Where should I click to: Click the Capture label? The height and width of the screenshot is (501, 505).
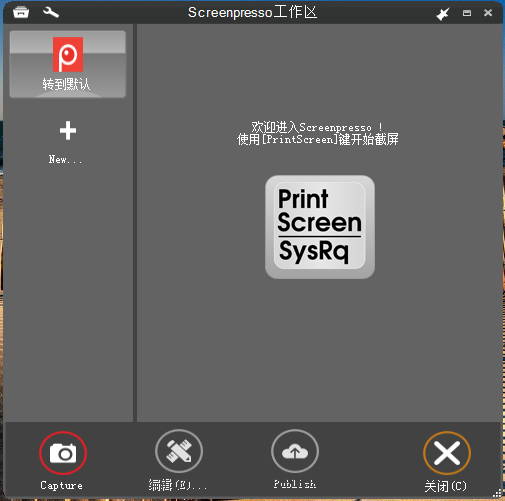(61, 485)
